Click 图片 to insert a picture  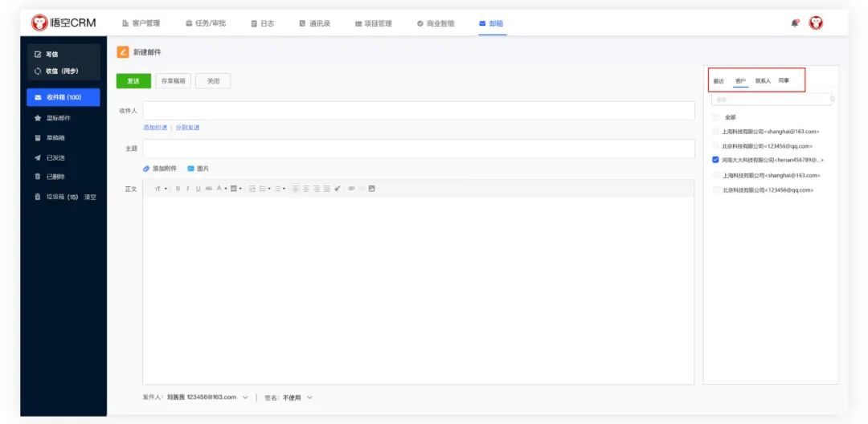click(x=199, y=169)
